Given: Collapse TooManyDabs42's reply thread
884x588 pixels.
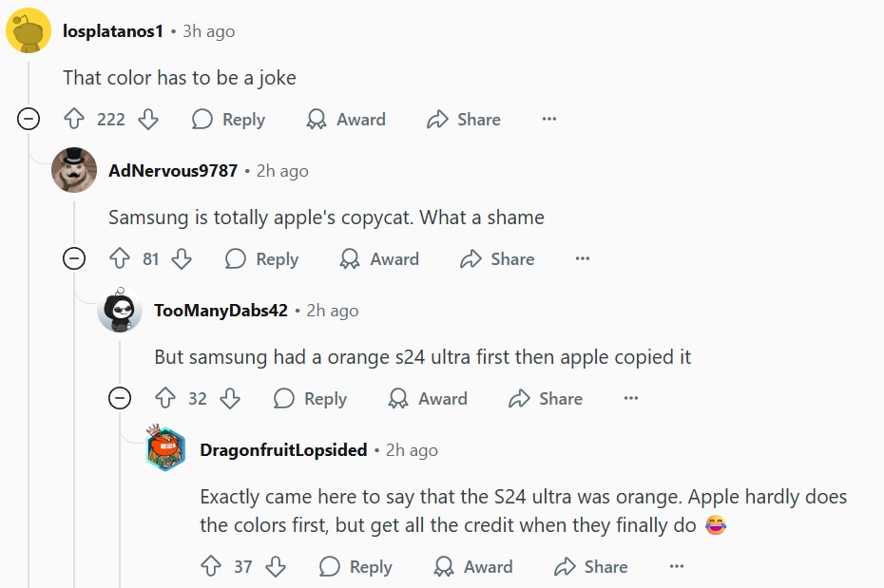Looking at the screenshot, I should pos(120,399).
